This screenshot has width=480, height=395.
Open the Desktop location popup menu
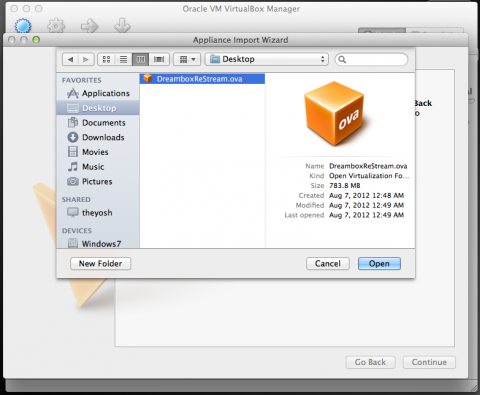(x=267, y=59)
